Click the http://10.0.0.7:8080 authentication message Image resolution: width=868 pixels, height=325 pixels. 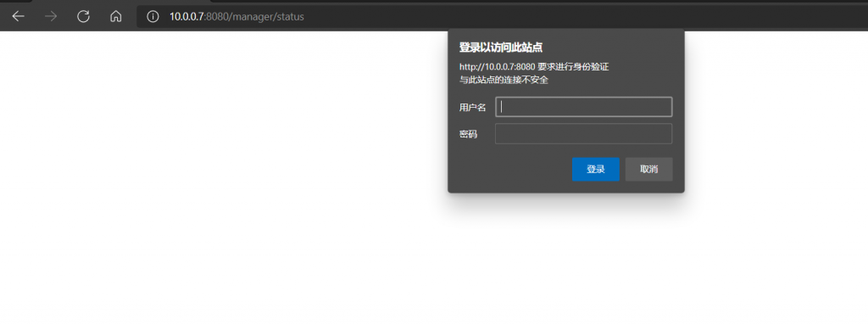[534, 67]
